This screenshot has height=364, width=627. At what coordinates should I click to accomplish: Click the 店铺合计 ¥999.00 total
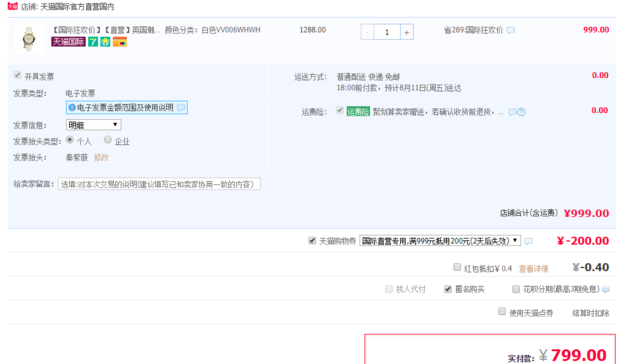point(587,213)
